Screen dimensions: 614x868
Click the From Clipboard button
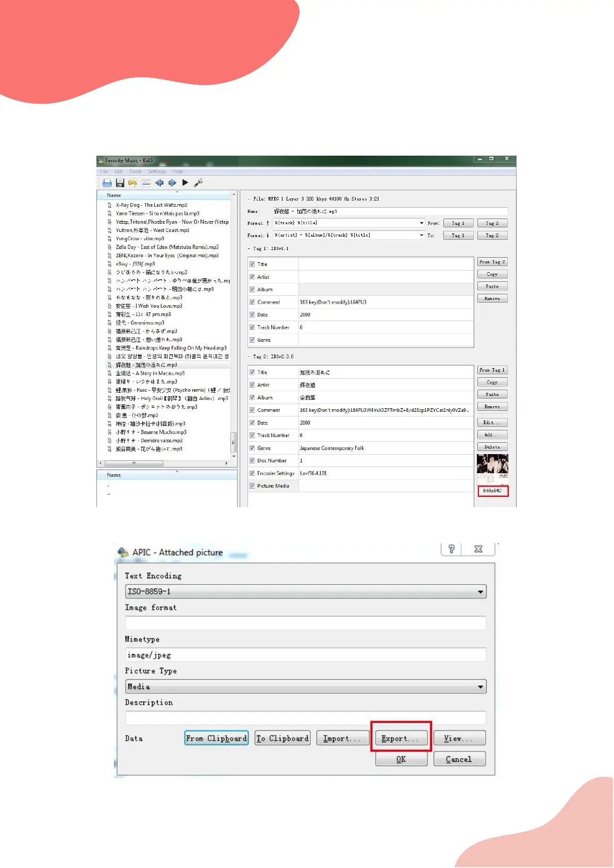pos(217,739)
